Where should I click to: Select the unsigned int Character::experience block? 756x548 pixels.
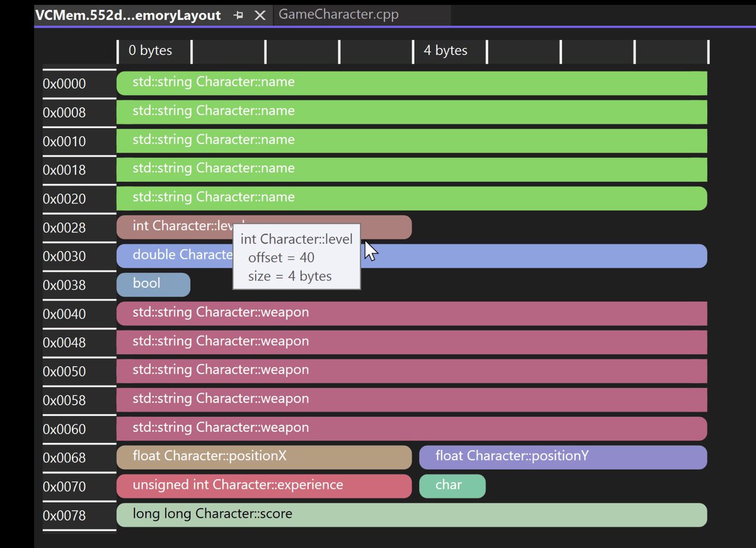(x=264, y=486)
